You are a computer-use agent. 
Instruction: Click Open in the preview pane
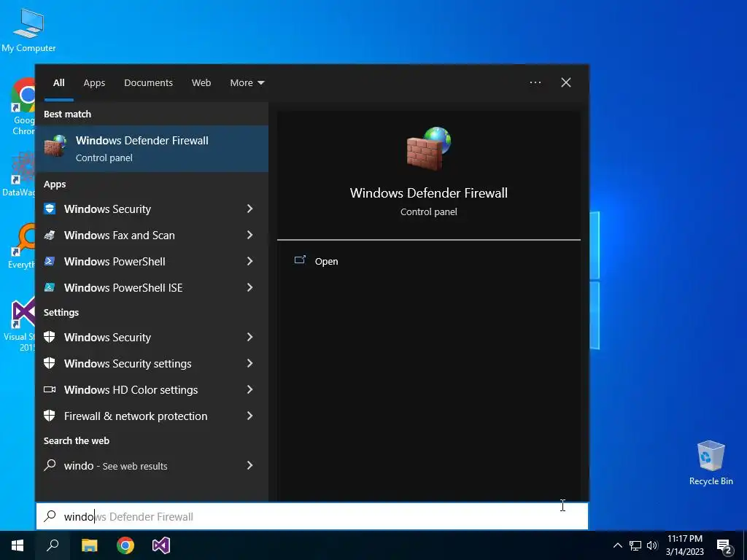(326, 261)
